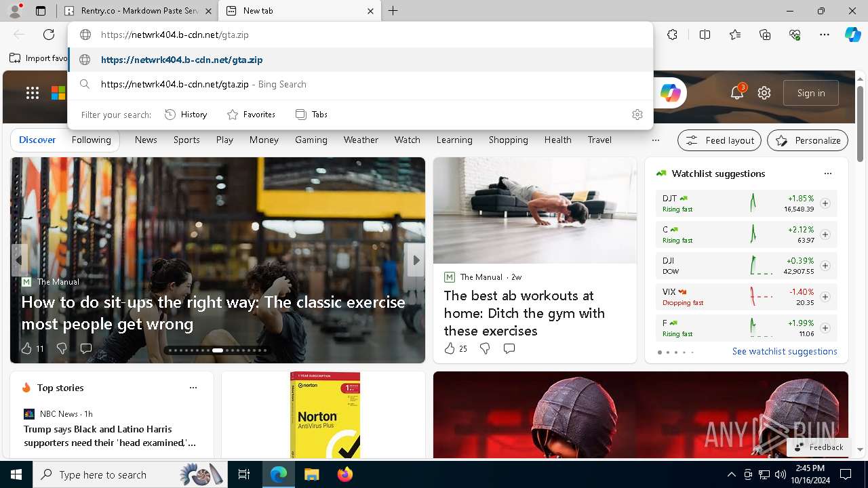Open the Trump NBC News headline
This screenshot has width=868, height=488.
point(110,436)
